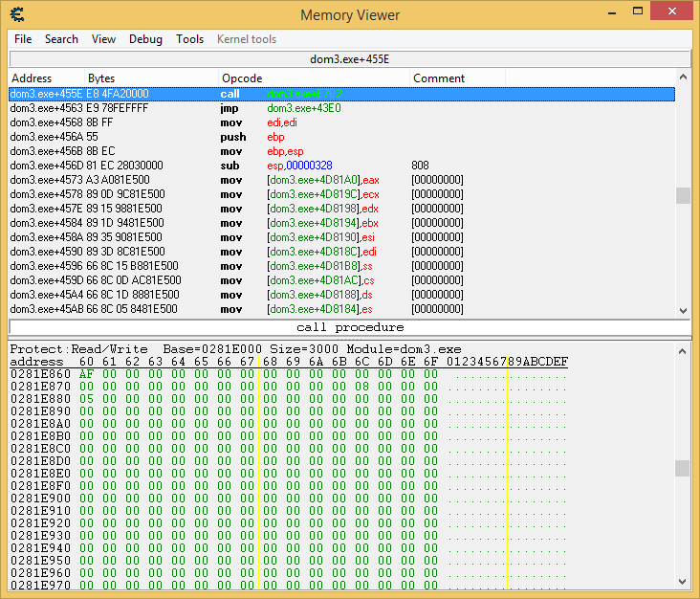700x599 pixels.
Task: Select the AF byte at address 0281E860
Action: [86, 374]
